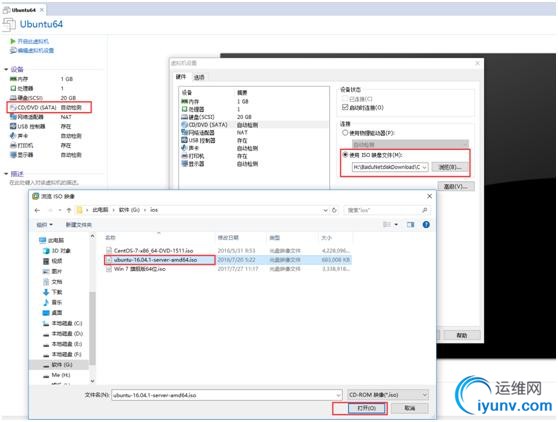
Task: Click the file name input field
Action: 227,395
